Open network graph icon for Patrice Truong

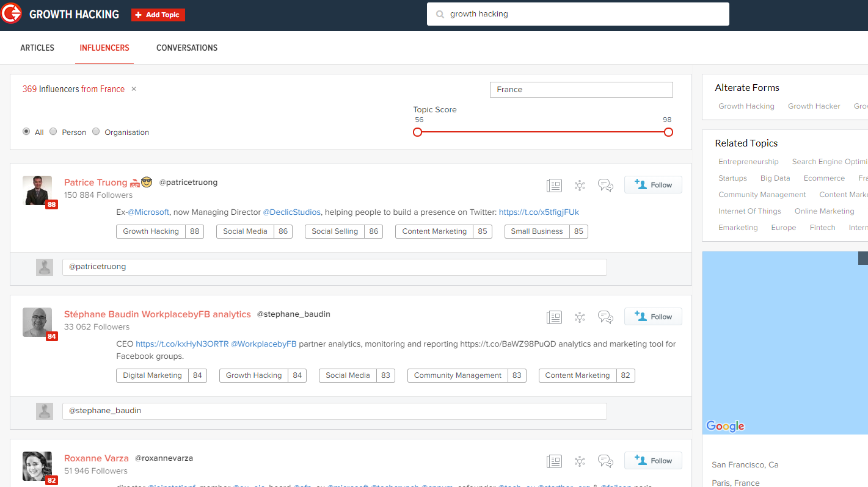580,186
